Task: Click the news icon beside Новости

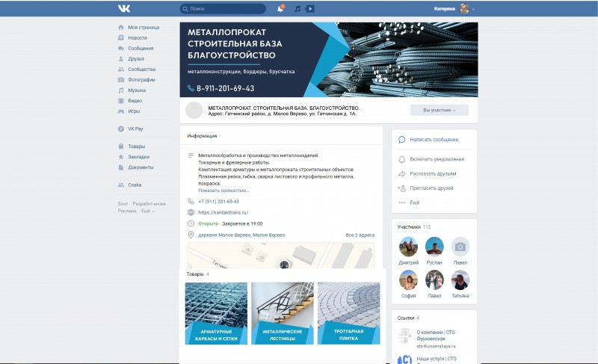Action: click(121, 37)
